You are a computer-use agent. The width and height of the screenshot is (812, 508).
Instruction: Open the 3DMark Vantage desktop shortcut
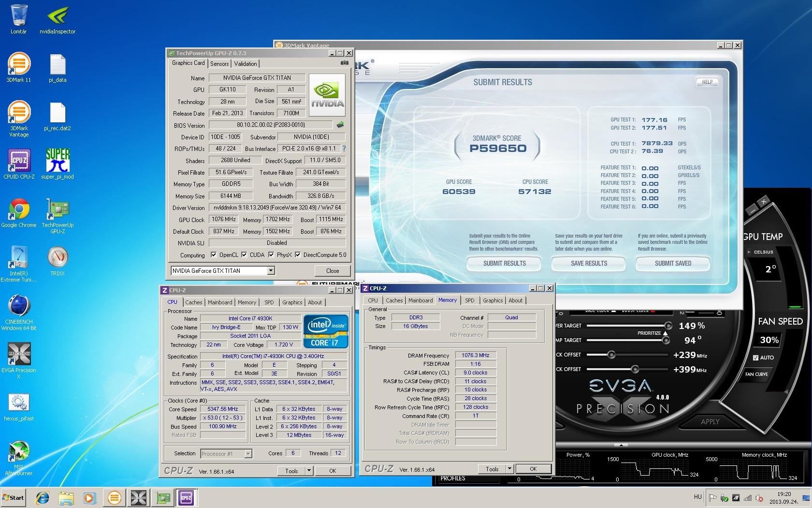[x=19, y=119]
